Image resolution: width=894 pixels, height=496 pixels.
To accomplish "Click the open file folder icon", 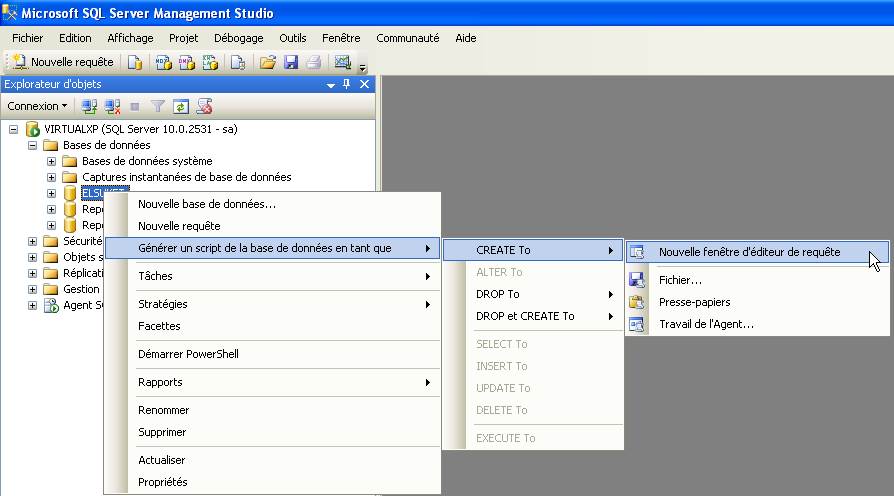I will (268, 62).
